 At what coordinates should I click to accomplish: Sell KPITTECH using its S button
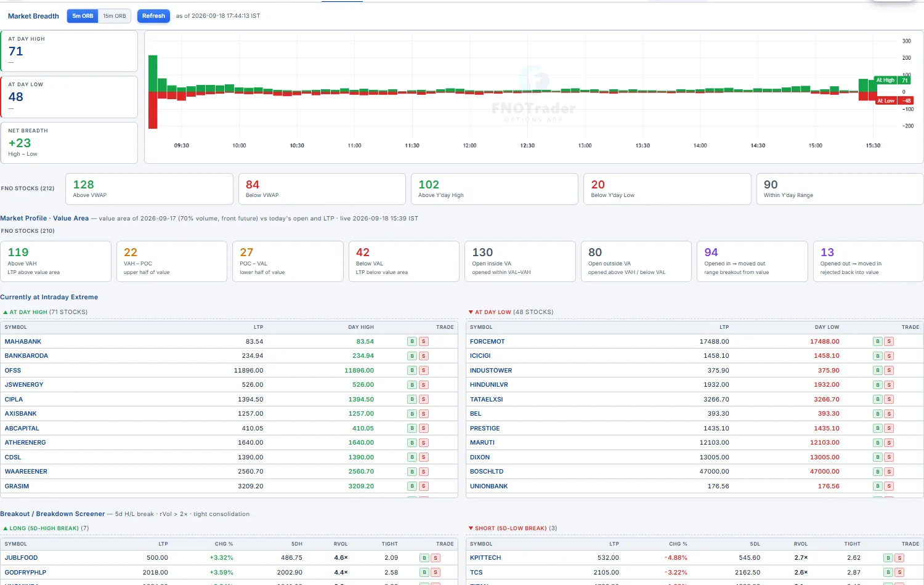pyautogui.click(x=899, y=558)
